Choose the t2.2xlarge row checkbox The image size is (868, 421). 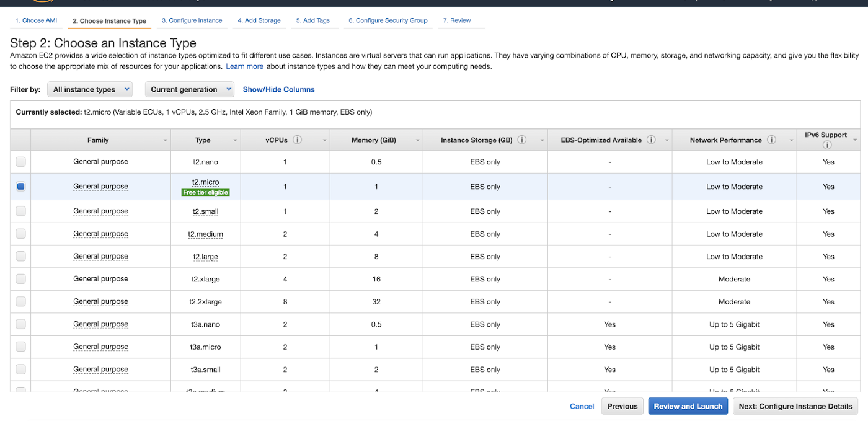(20, 301)
